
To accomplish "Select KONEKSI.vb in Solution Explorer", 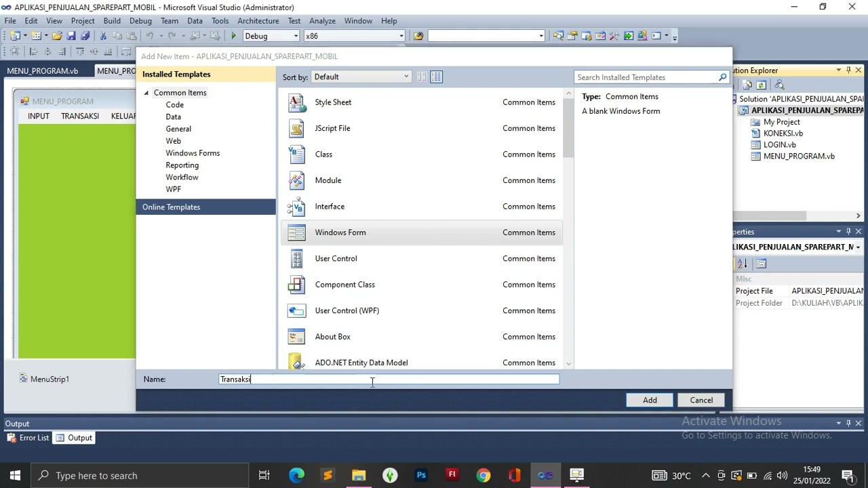I will point(783,134).
